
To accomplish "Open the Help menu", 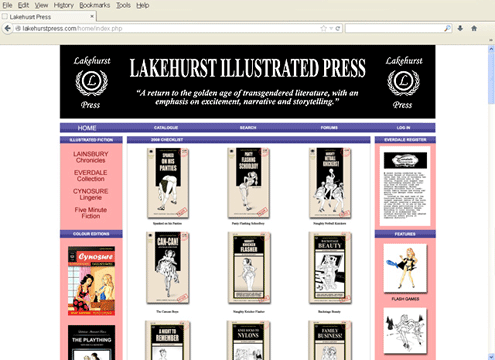I will [x=143, y=5].
